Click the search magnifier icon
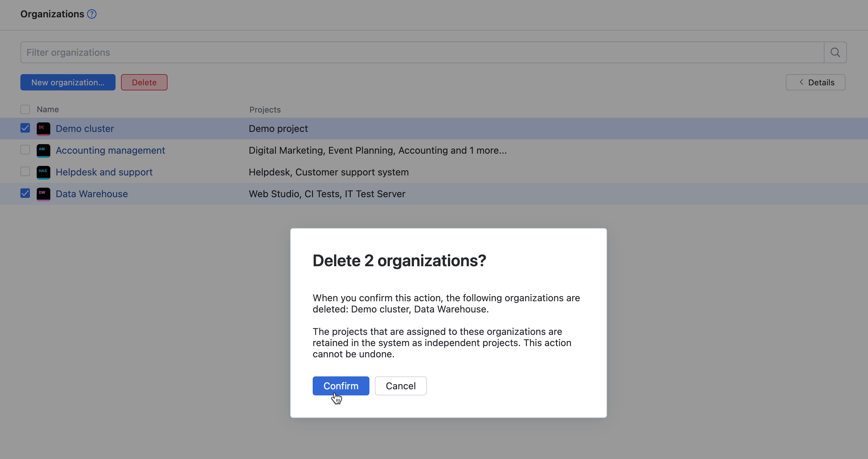This screenshot has width=868, height=459. point(835,52)
